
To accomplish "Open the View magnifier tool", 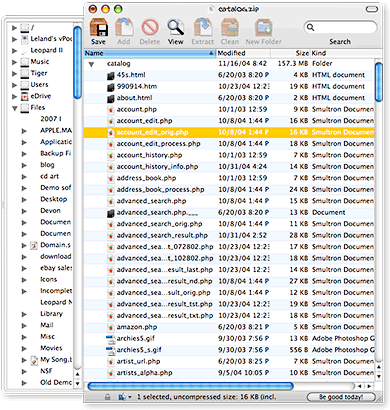I will (x=176, y=27).
